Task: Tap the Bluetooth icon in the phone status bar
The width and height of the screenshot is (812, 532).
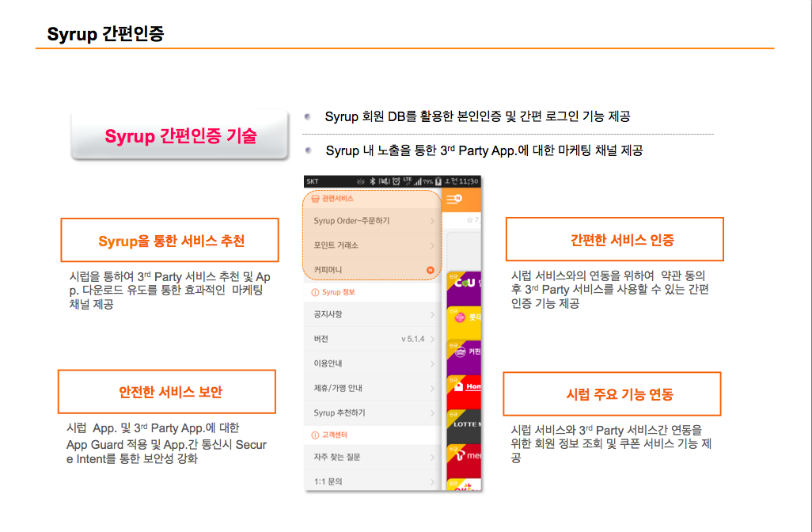Action: (372, 181)
